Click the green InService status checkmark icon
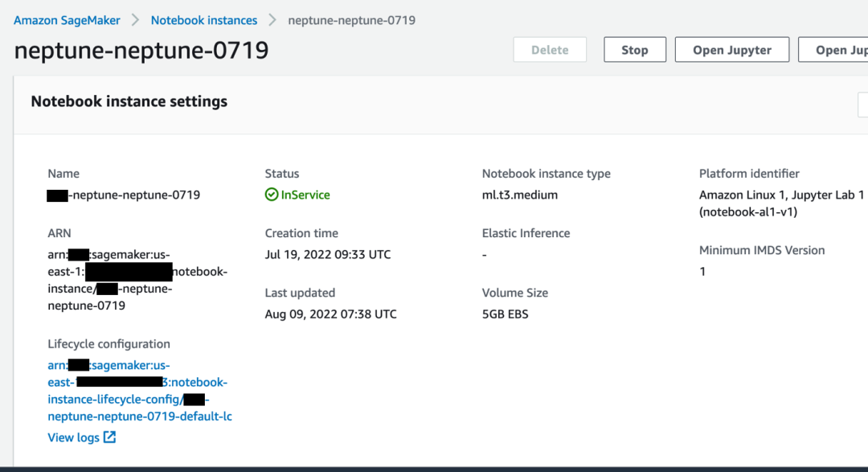This screenshot has height=472, width=868. pos(272,195)
